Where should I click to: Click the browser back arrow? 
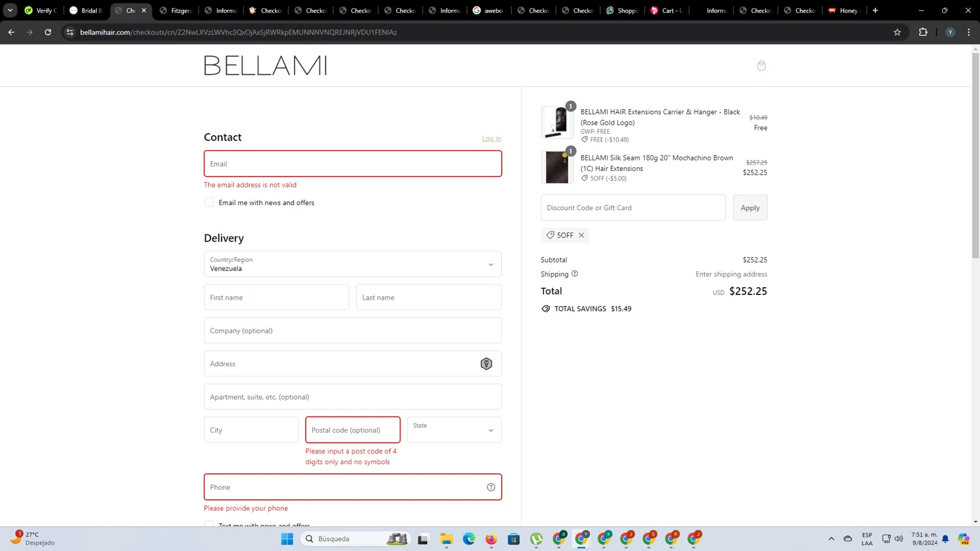(11, 32)
